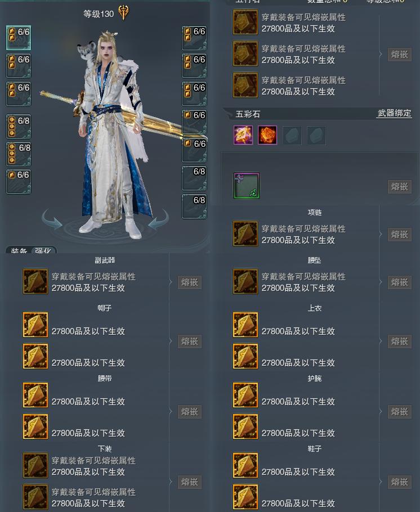Rotate the character left with arrow
The image size is (420, 512).
pos(52,220)
